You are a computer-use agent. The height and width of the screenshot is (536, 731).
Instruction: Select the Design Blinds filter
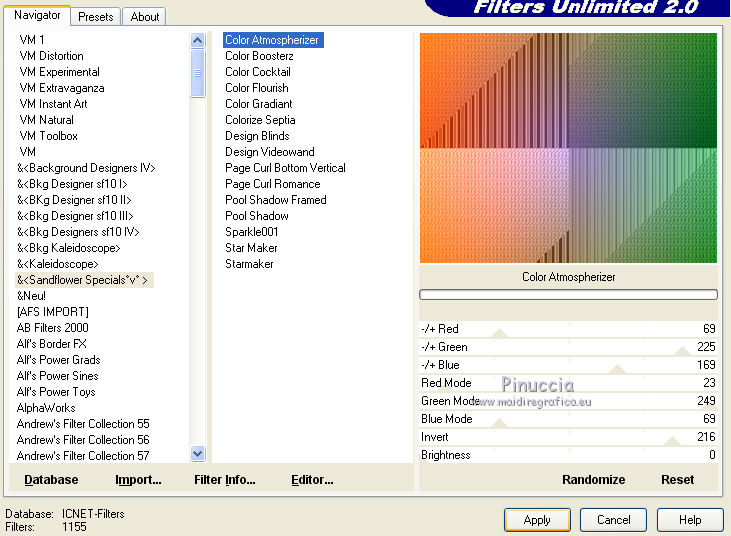257,136
